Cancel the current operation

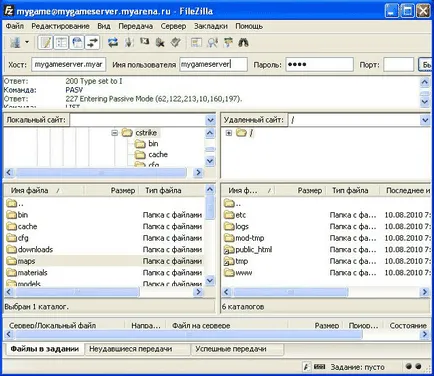pyautogui.click(x=145, y=42)
